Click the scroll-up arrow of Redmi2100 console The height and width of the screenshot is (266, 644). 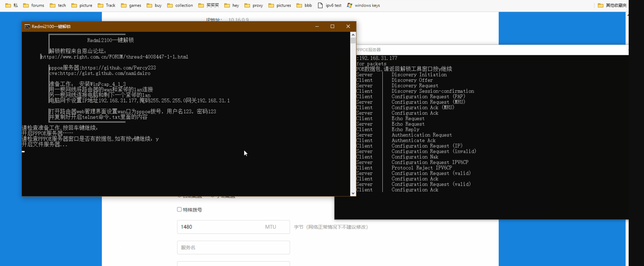[x=353, y=35]
